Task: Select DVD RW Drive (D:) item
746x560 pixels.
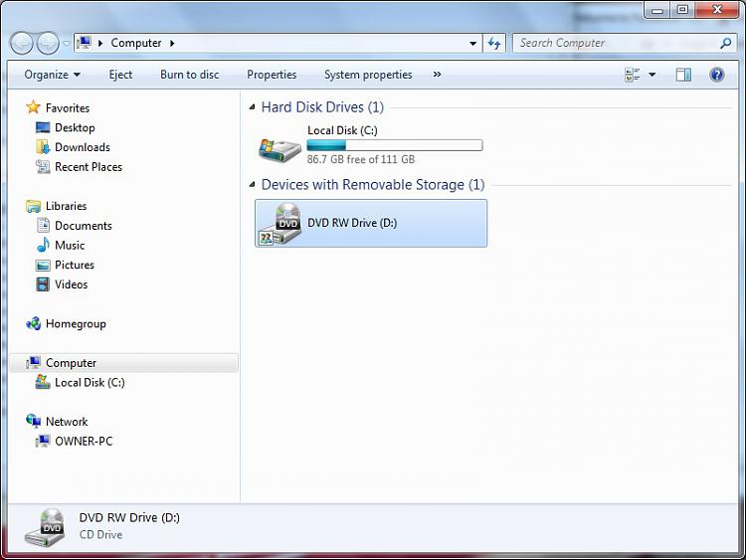Action: point(371,223)
